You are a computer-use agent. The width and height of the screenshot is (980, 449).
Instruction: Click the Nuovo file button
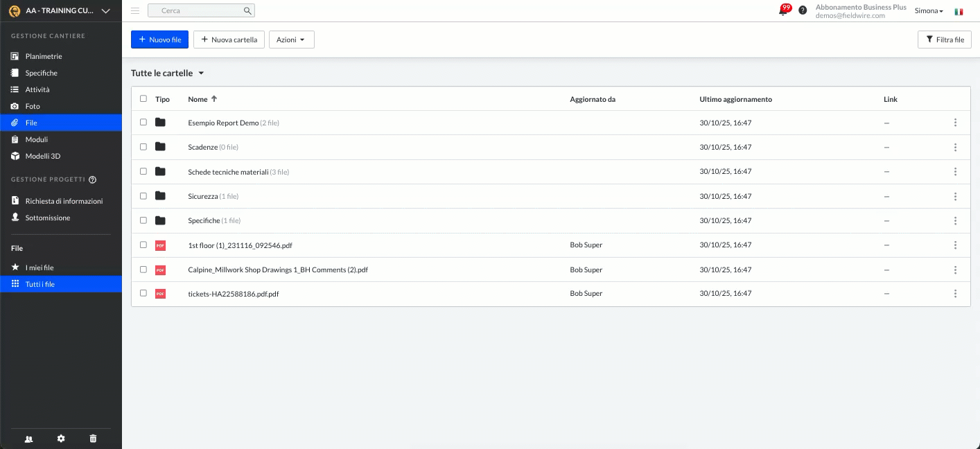click(x=159, y=39)
